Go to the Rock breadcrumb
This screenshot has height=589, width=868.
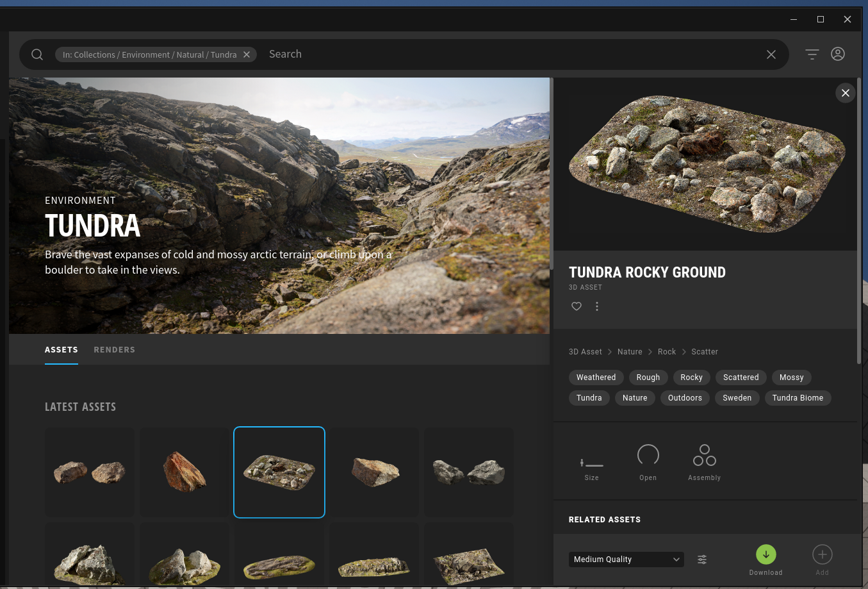pos(667,352)
